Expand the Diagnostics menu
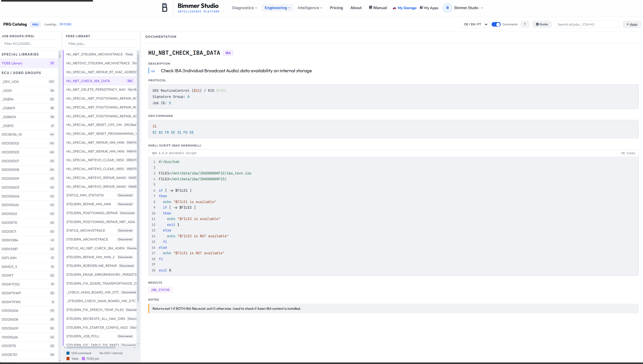Screen dimensions: 643x364 (x=245, y=8)
